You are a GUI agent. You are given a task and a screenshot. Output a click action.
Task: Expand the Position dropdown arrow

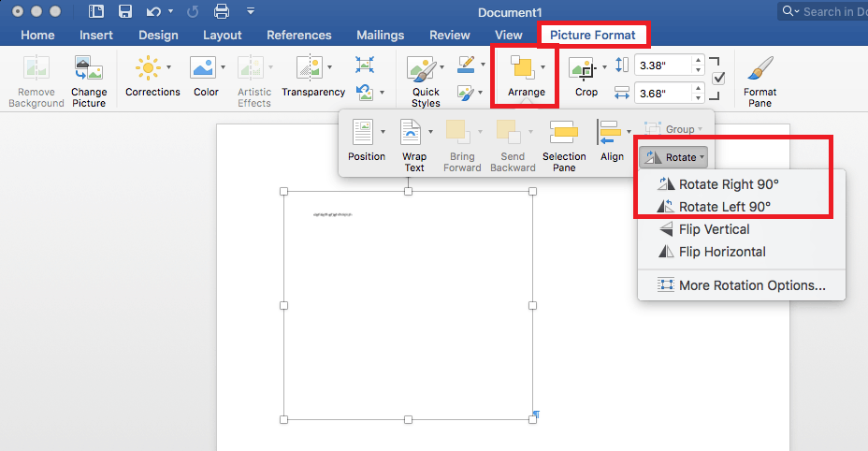click(383, 132)
